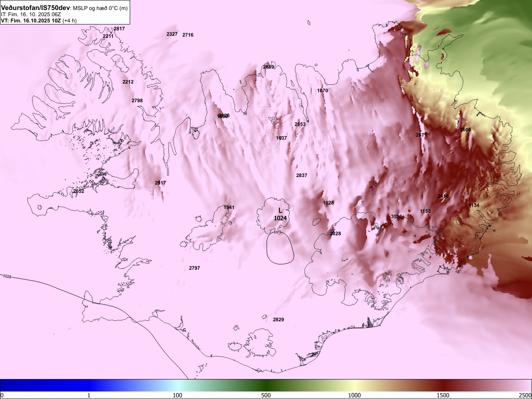Click the 1941 height value

[229, 207]
